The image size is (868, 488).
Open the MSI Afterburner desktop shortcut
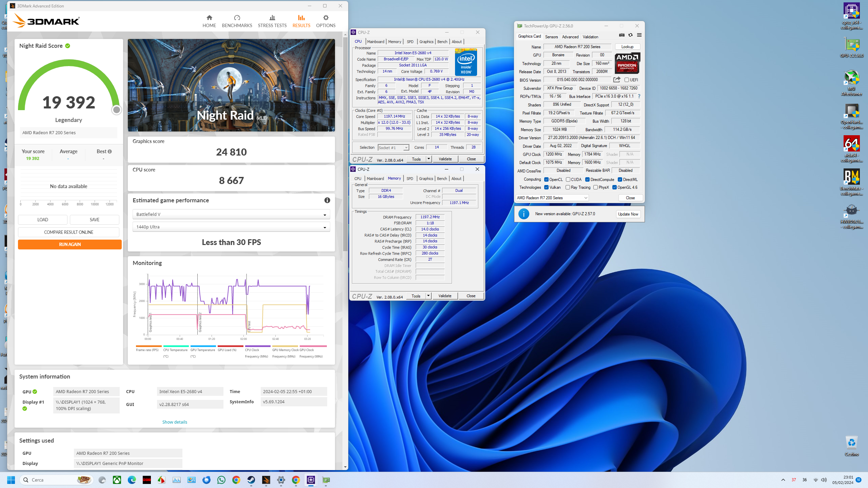(x=851, y=83)
